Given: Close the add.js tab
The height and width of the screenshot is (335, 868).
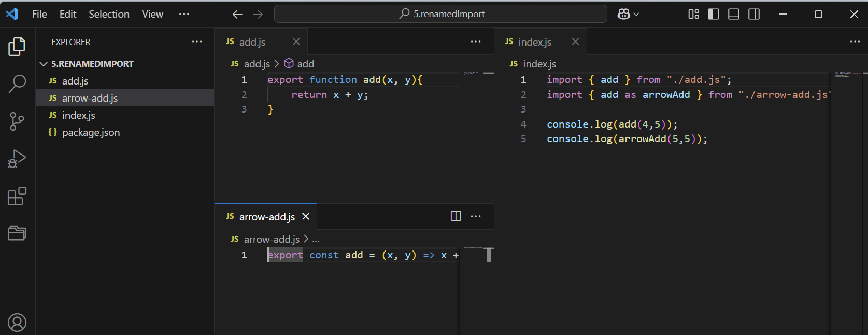Looking at the screenshot, I should [296, 41].
